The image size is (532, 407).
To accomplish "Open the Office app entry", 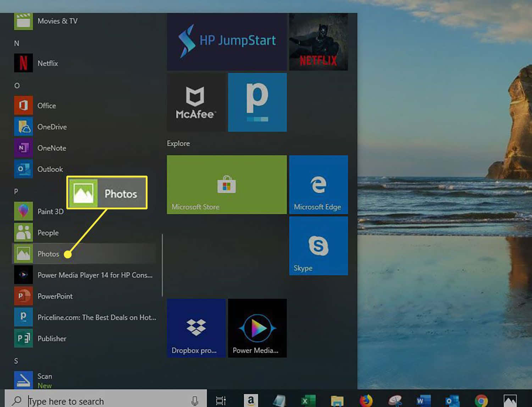I will [84, 105].
